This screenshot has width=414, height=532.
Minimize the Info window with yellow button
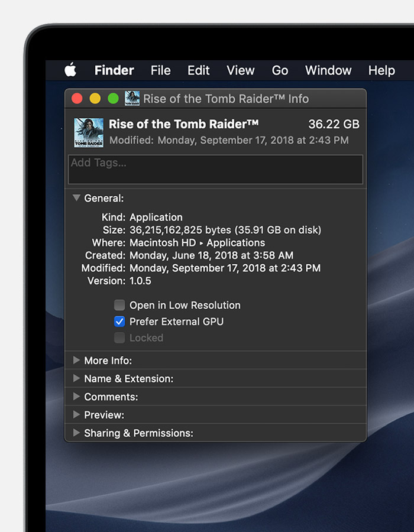coord(95,98)
